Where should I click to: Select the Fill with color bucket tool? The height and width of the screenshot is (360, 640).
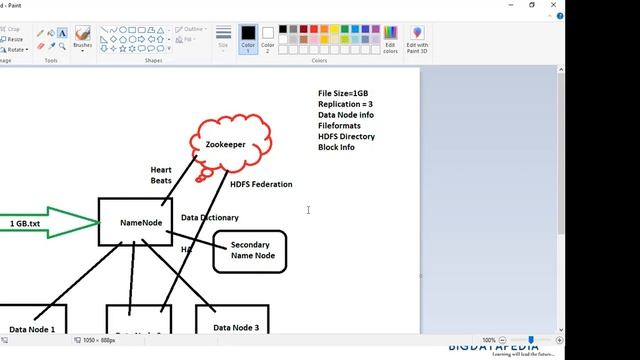point(51,33)
